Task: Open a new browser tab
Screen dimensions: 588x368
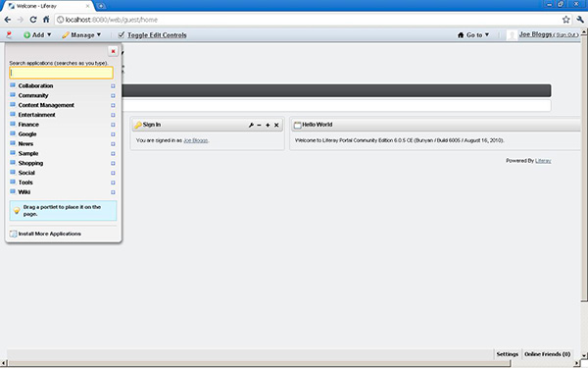Action: (101, 6)
